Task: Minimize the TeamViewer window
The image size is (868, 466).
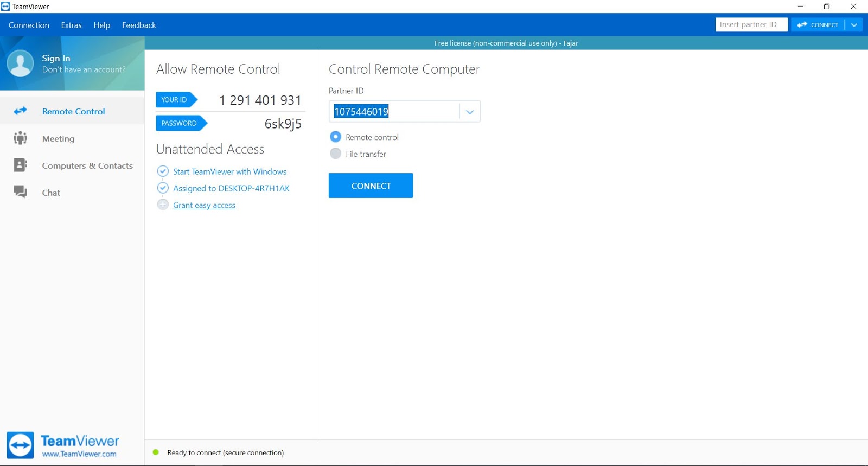Action: click(x=800, y=7)
